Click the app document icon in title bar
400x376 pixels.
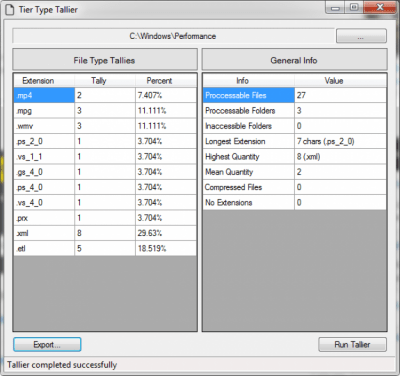pos(10,10)
